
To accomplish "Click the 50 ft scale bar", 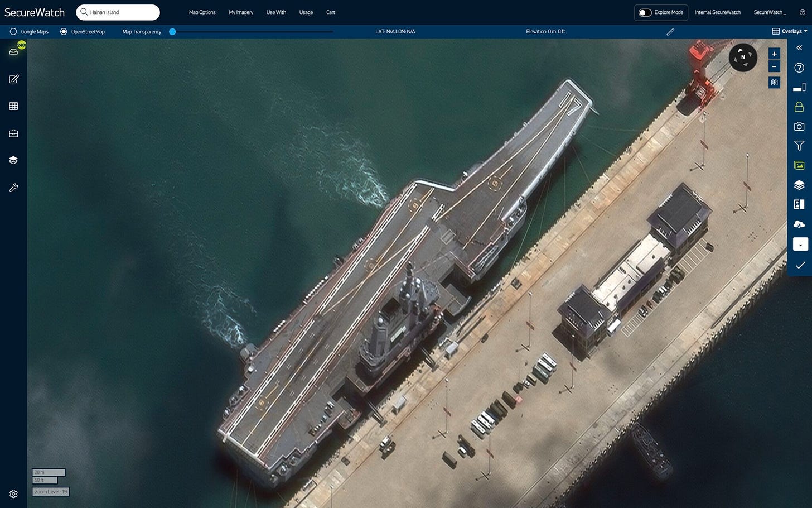I will click(x=45, y=480).
